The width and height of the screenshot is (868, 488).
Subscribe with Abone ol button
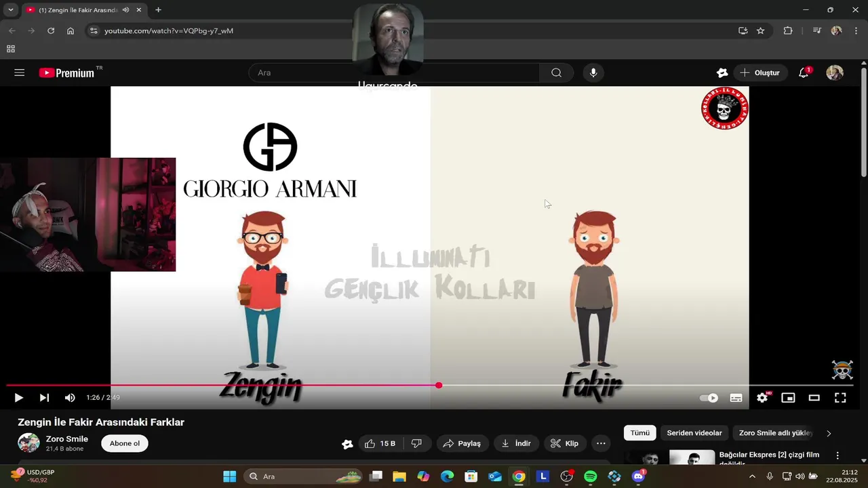pyautogui.click(x=125, y=443)
